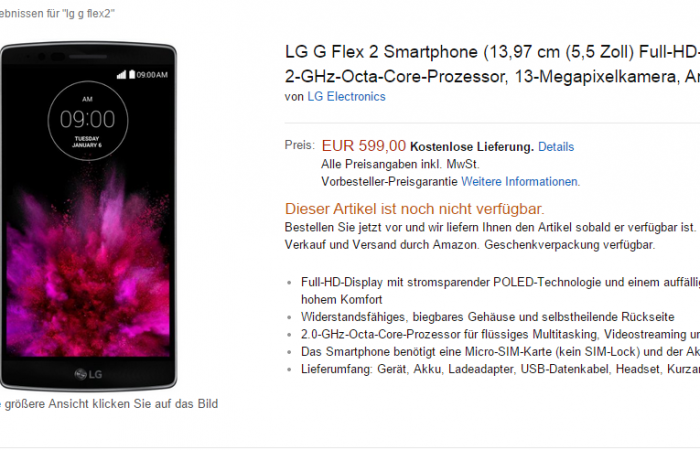Click the EUR 599,00 price
The image size is (700, 450).
pyautogui.click(x=363, y=146)
